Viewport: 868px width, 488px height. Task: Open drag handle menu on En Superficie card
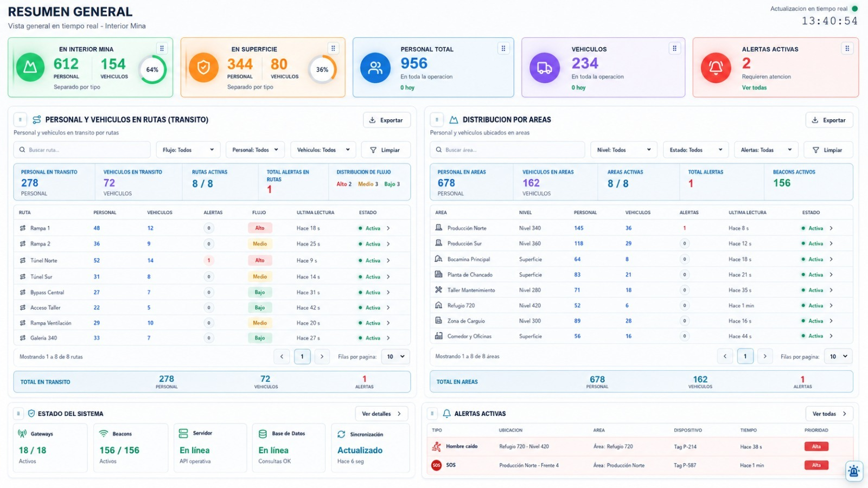[333, 48]
